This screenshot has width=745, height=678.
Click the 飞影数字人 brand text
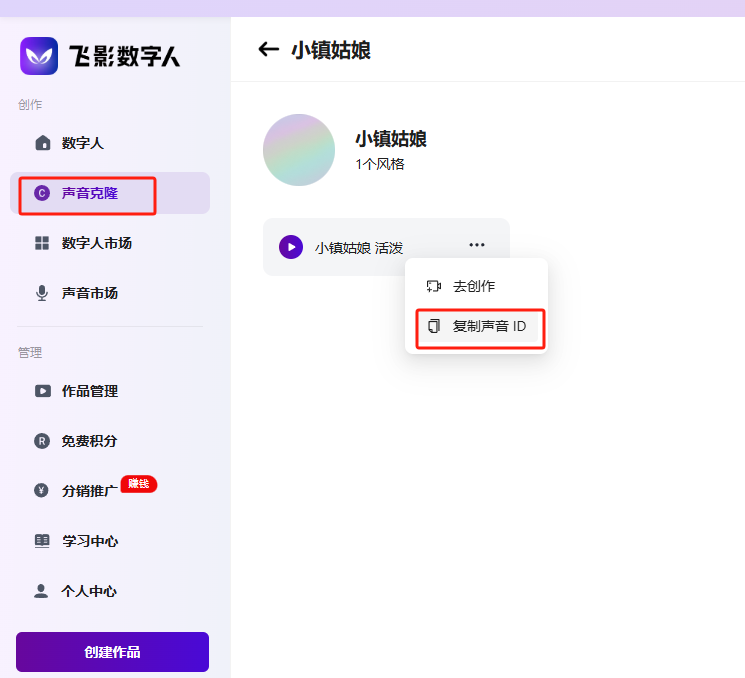click(x=124, y=57)
